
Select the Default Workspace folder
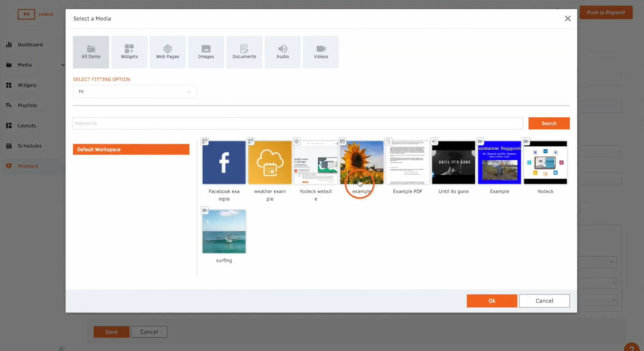click(x=131, y=150)
